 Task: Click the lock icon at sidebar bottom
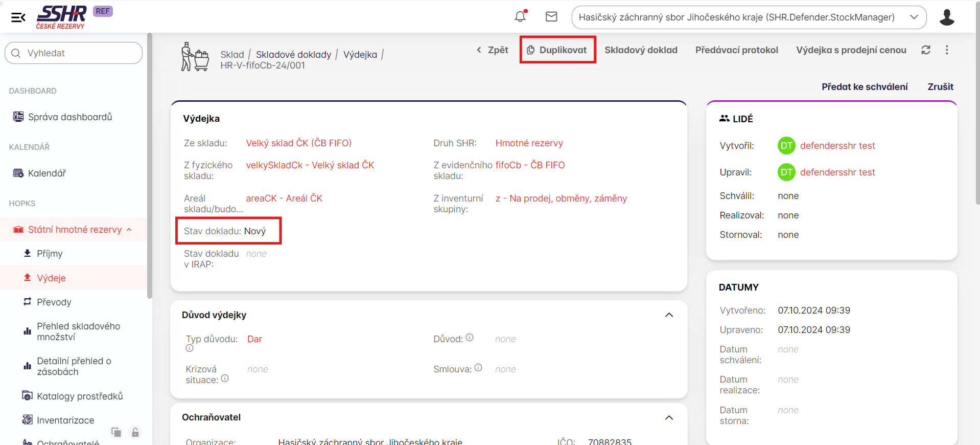[135, 432]
